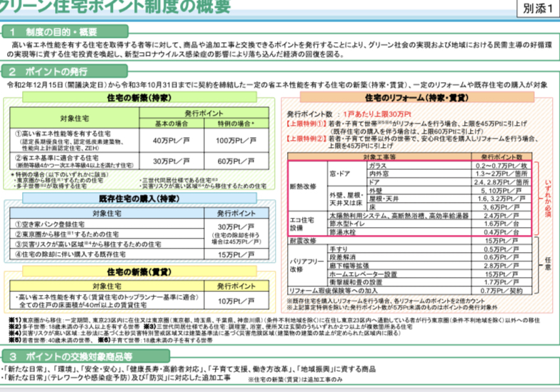
Task: Click row "③災害リスクが高い区域から移住するための住宅"
Action: click(x=107, y=244)
